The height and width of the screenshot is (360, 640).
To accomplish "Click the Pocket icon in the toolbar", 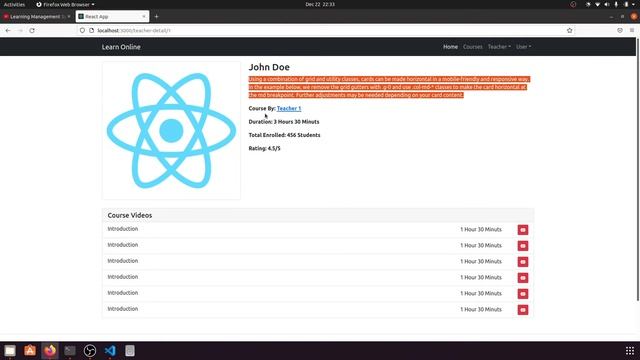I will pos(620,31).
